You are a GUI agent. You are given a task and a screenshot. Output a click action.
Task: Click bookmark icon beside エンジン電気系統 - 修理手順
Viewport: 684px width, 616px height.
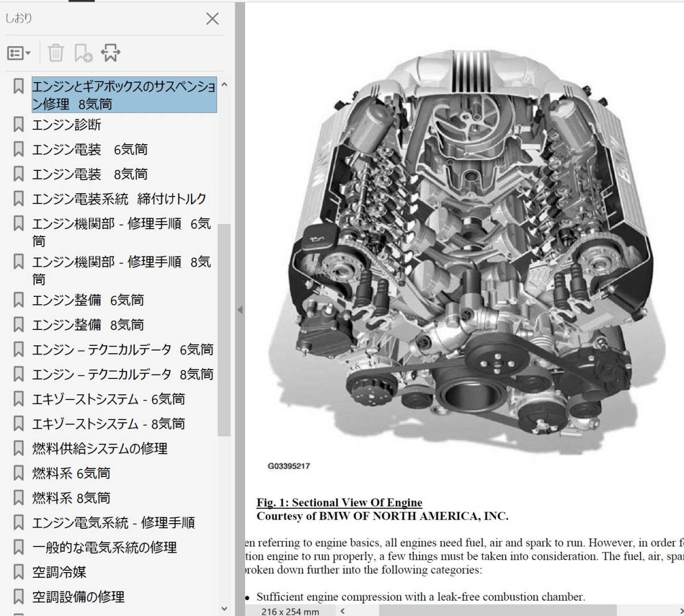click(x=19, y=523)
